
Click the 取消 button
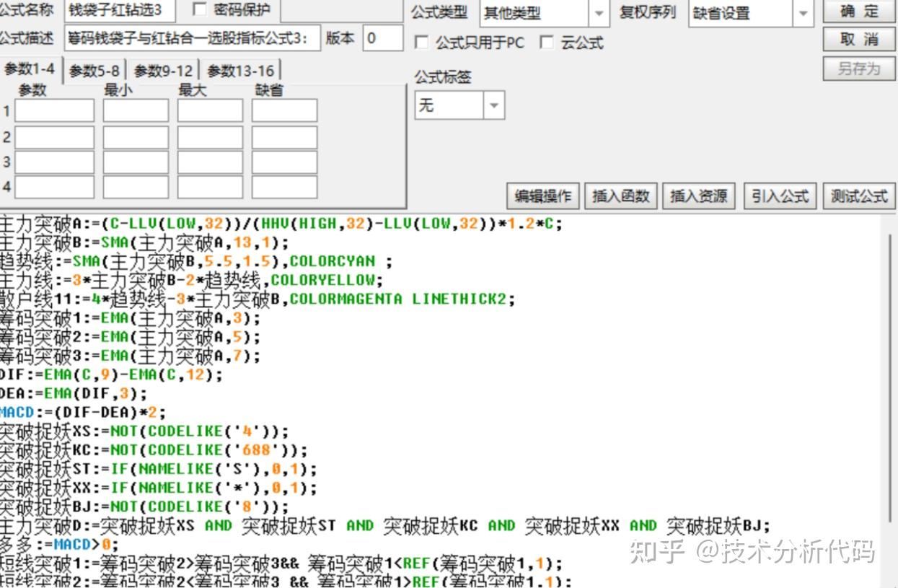(859, 40)
